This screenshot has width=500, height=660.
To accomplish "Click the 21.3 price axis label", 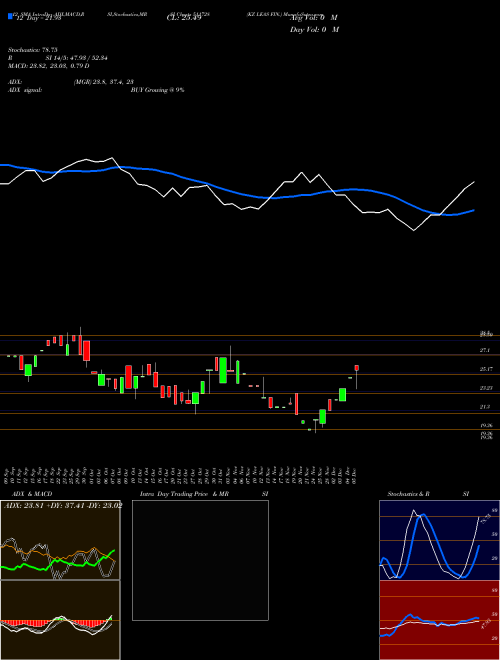I will pos(485,407).
